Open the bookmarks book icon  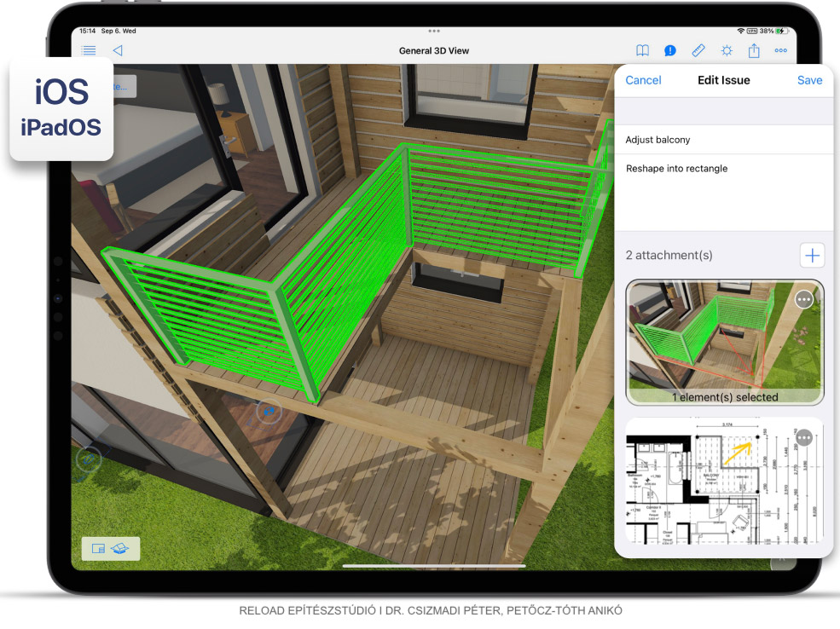(x=642, y=51)
